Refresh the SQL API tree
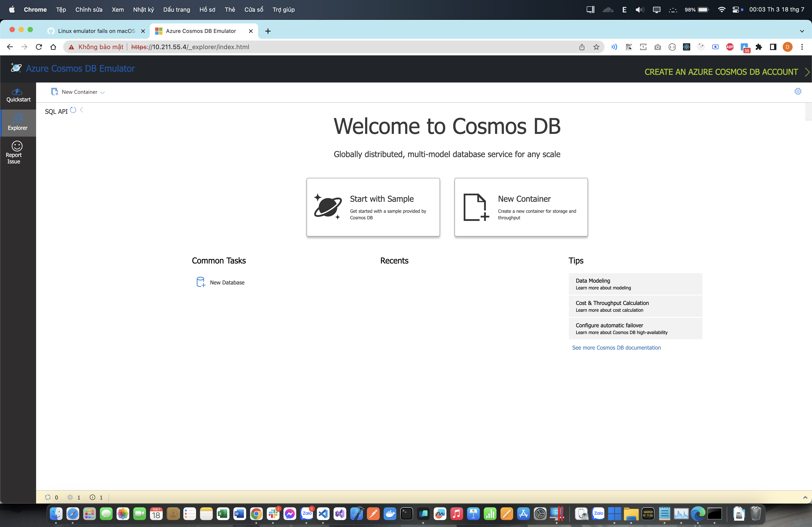The height and width of the screenshot is (527, 812). pos(73,110)
